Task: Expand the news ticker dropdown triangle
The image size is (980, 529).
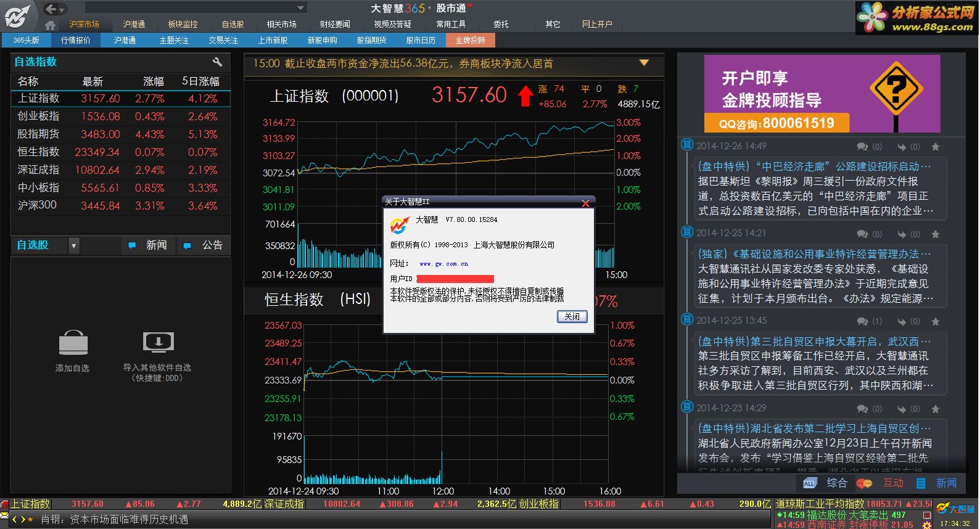Action: tap(644, 63)
